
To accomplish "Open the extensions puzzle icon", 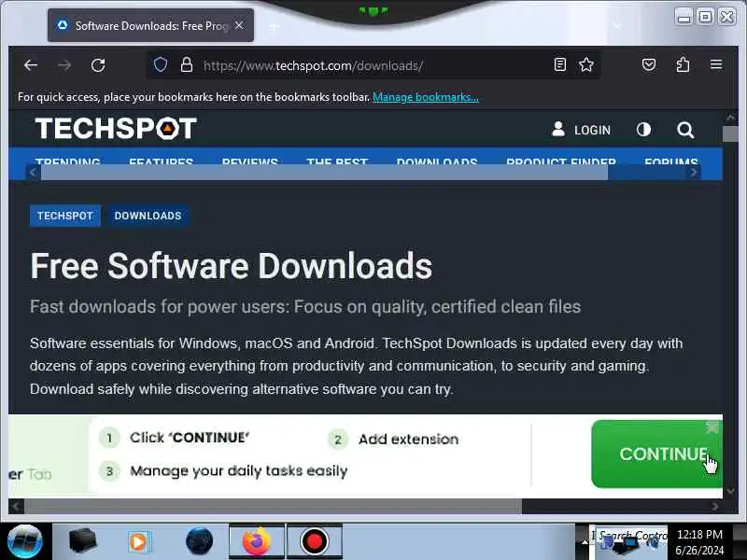I will [683, 64].
